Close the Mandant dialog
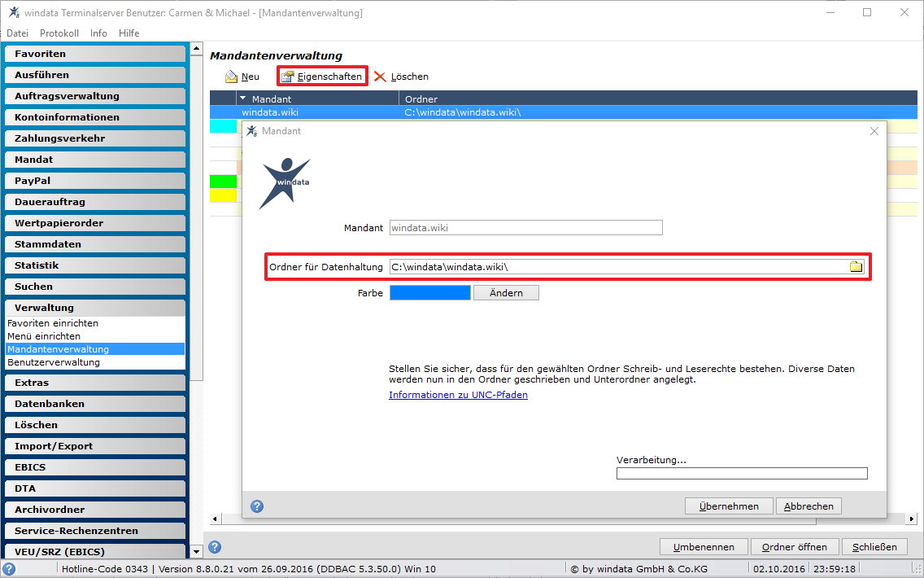Image resolution: width=924 pixels, height=578 pixels. (874, 131)
